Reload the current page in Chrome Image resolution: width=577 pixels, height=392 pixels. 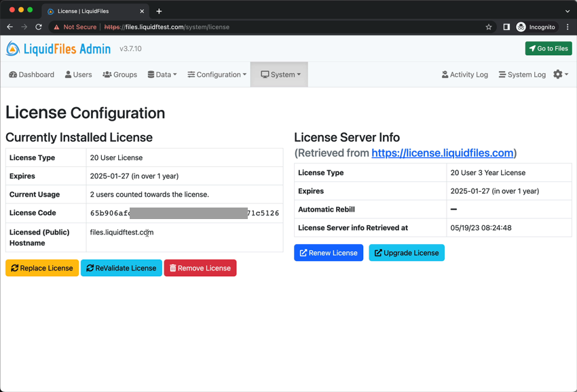(x=38, y=27)
